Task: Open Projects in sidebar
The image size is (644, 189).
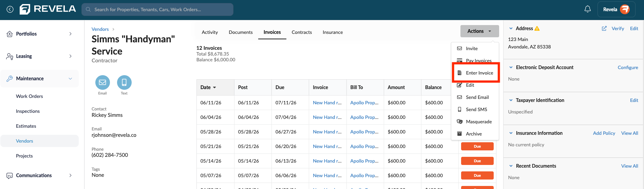Action: click(x=24, y=156)
